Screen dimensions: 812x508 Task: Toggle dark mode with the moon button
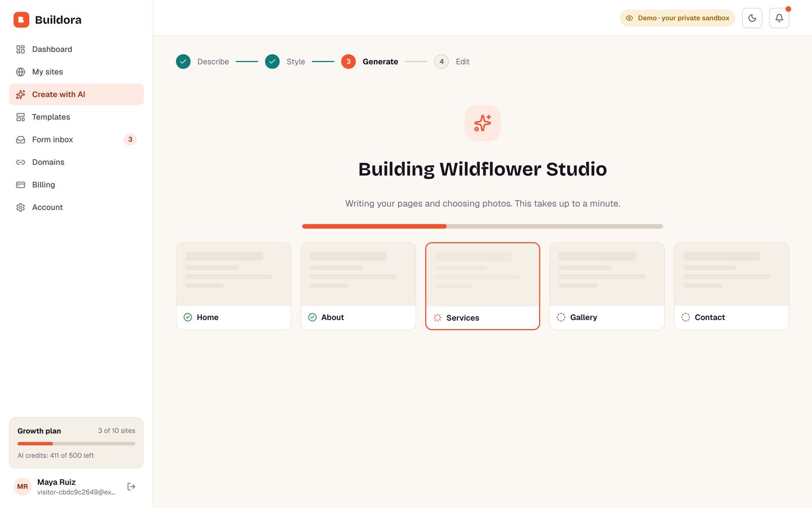752,18
